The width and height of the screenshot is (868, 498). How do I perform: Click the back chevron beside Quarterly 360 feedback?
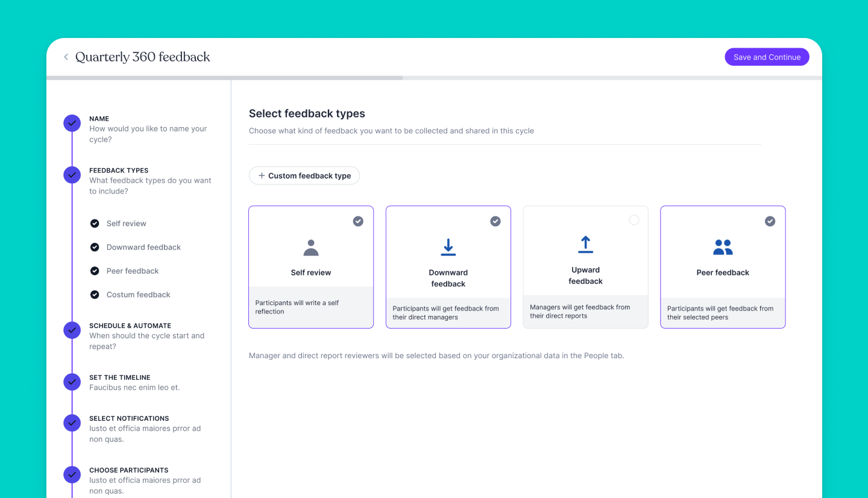click(66, 57)
